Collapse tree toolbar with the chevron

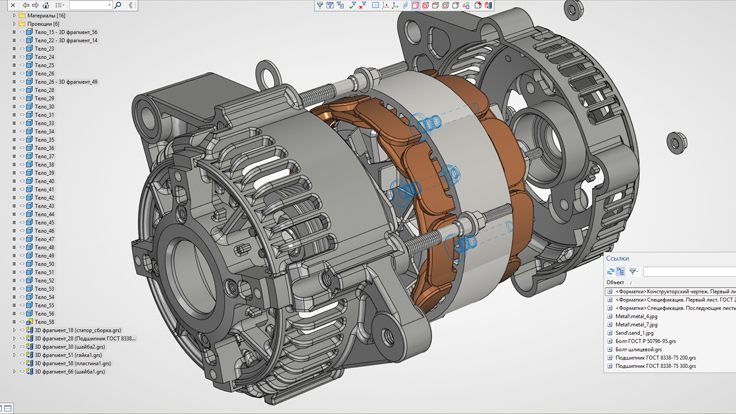click(130, 5)
